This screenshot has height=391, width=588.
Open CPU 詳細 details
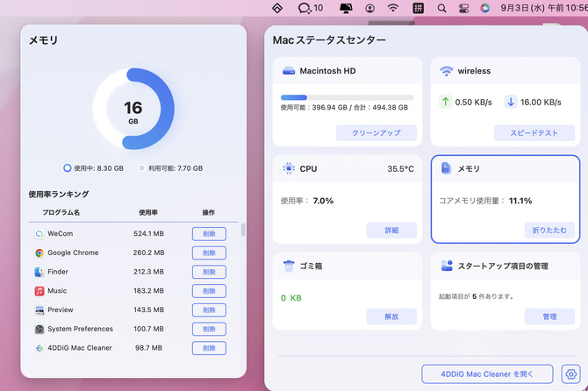(x=391, y=230)
